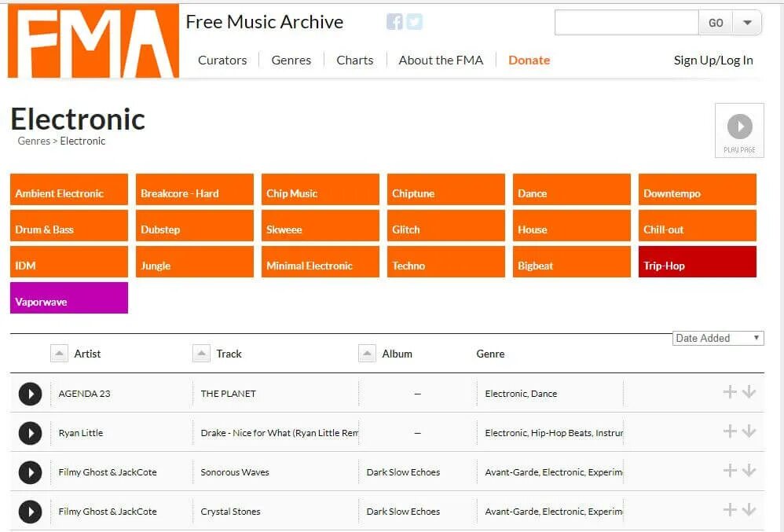
Task: Select the Skweee genre tile
Action: (x=321, y=226)
